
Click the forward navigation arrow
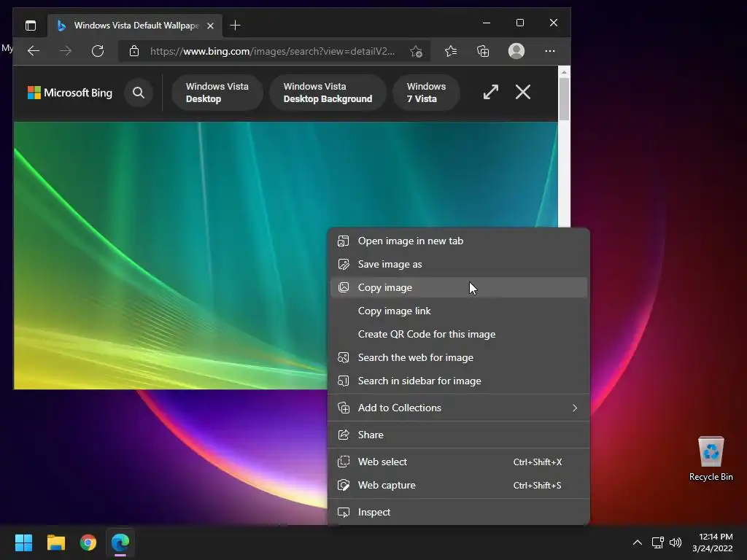click(x=66, y=51)
